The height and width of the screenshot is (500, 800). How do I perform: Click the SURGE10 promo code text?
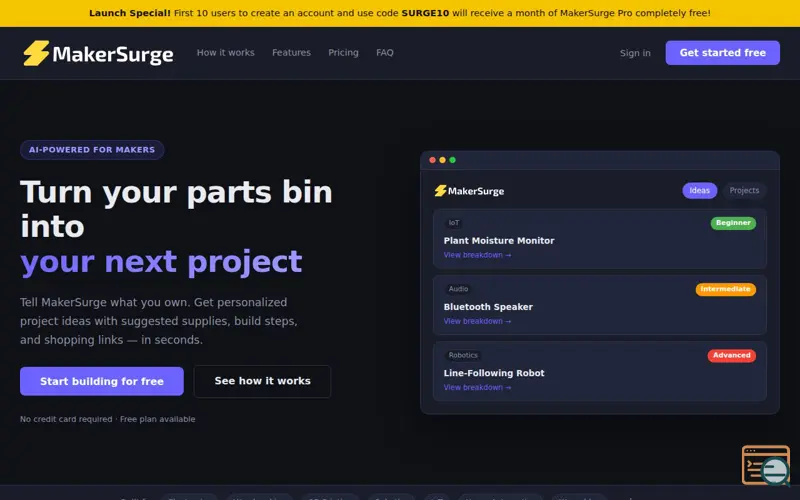[425, 13]
